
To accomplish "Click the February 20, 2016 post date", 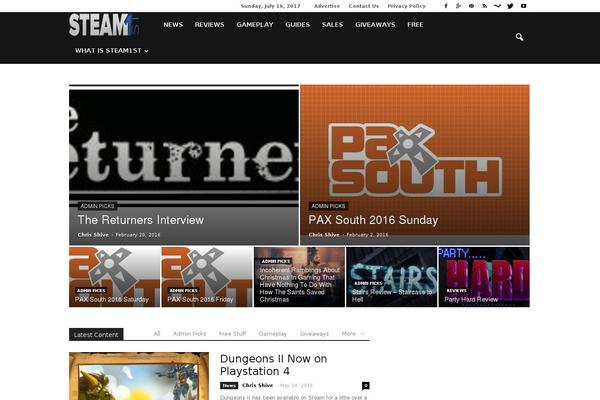I will pos(138,235).
